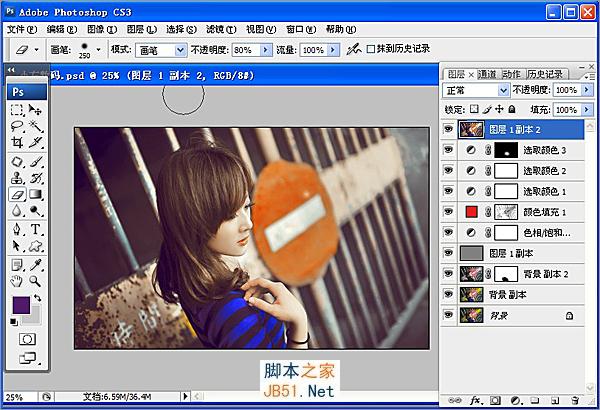Select the Gradient tool

(36, 194)
